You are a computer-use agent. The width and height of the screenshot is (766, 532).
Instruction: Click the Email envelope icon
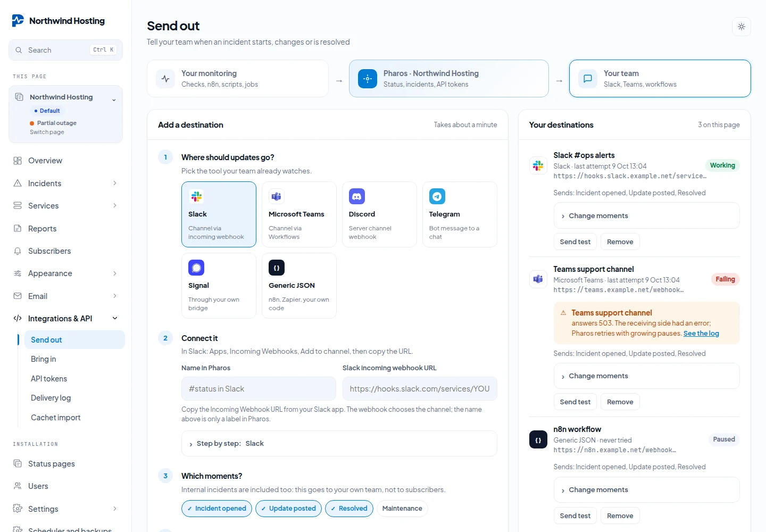click(18, 296)
